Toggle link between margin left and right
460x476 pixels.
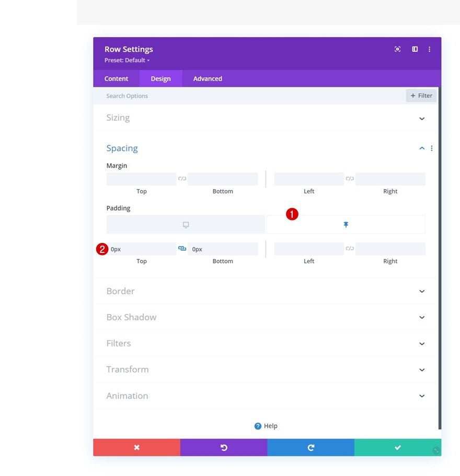tap(350, 179)
